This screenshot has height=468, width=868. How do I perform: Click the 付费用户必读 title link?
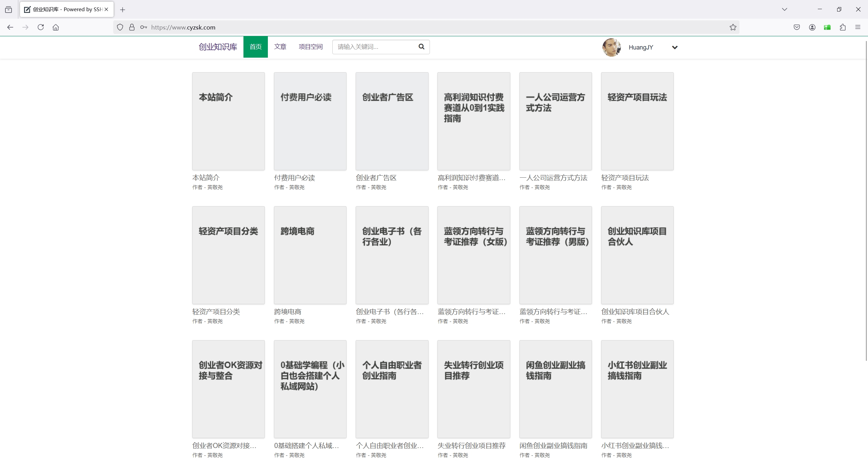[x=294, y=178]
